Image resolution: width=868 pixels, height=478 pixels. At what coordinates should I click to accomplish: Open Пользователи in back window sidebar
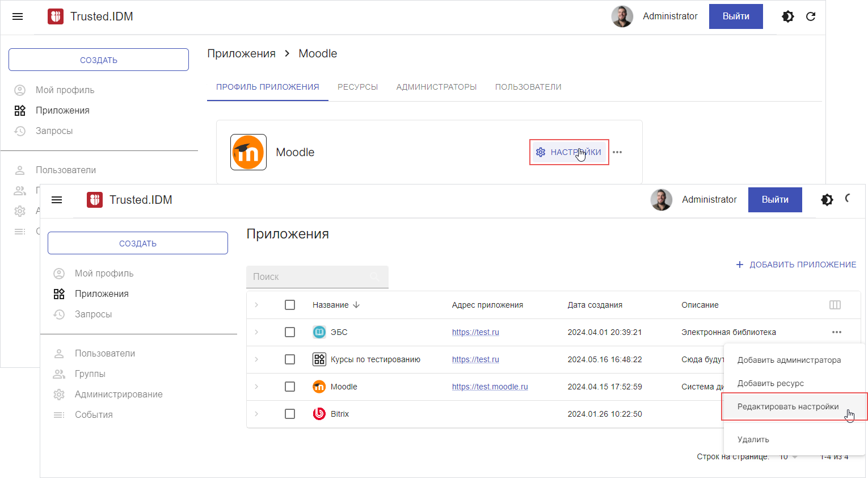66,170
